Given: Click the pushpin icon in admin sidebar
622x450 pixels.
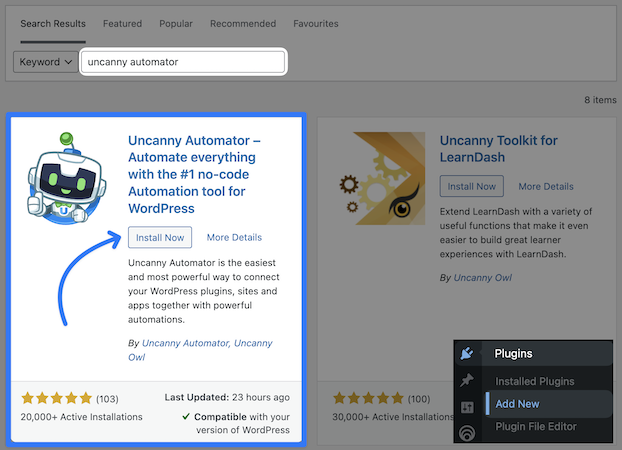Looking at the screenshot, I should click(x=467, y=380).
